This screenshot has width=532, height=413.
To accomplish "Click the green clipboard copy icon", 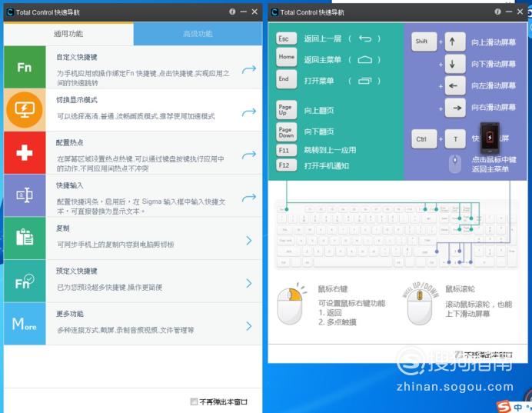I will 25,238.
